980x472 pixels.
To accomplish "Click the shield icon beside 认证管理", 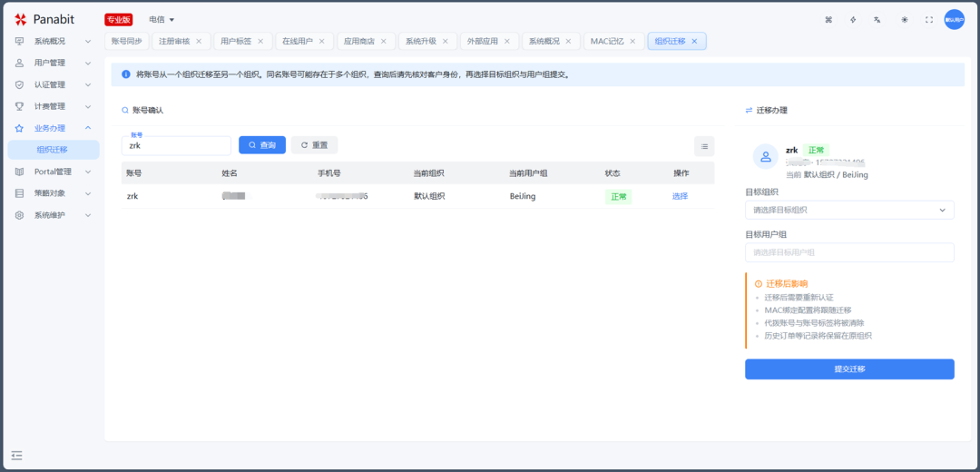I will pyautogui.click(x=19, y=84).
